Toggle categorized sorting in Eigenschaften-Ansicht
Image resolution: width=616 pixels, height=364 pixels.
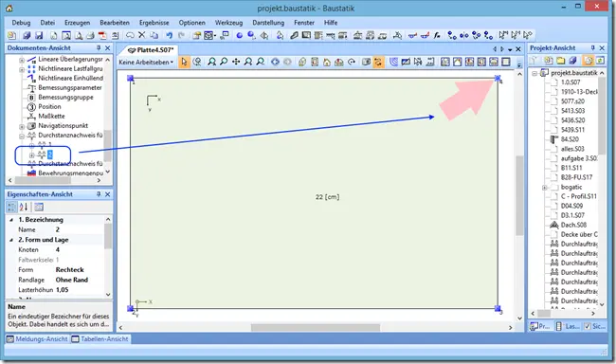11,207
